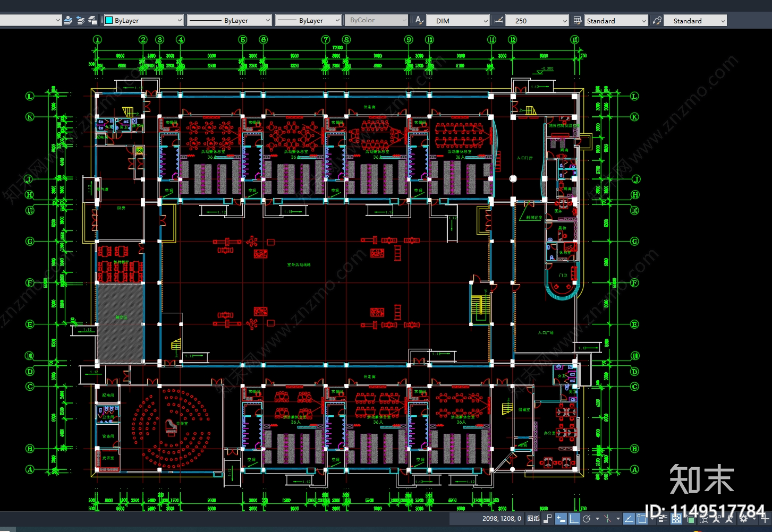Click the plus icon at status bar end

765,519
